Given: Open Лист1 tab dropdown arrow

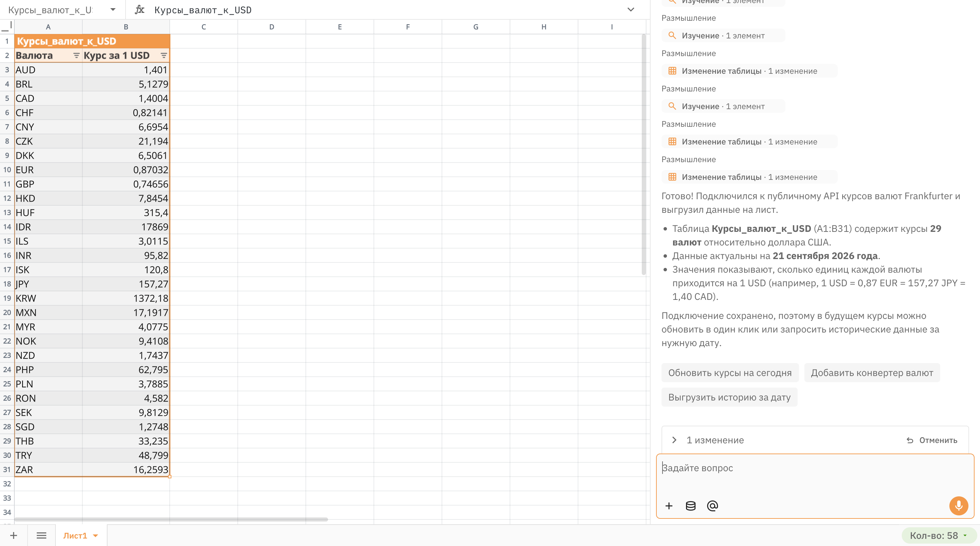Looking at the screenshot, I should point(96,536).
